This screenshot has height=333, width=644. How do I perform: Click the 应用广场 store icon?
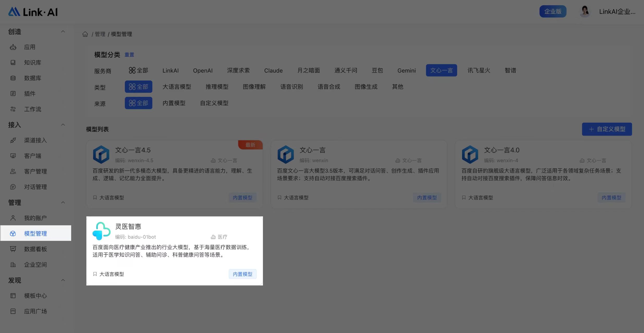(13, 311)
